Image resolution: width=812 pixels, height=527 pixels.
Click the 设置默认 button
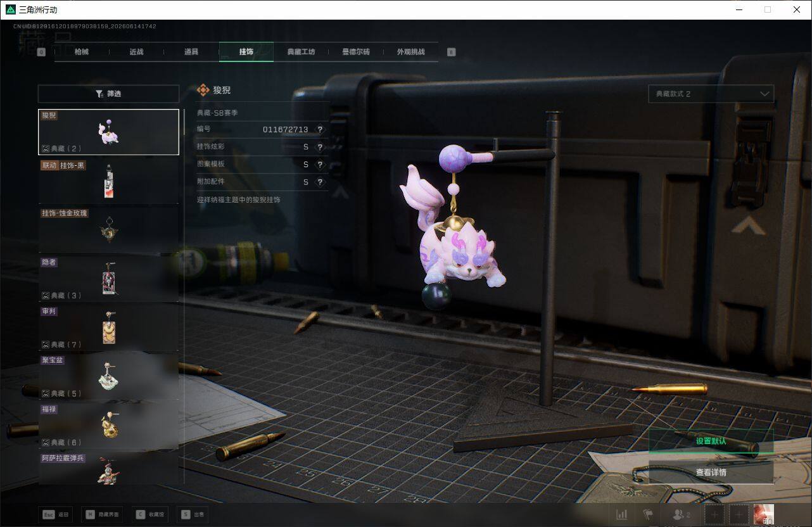(x=711, y=441)
